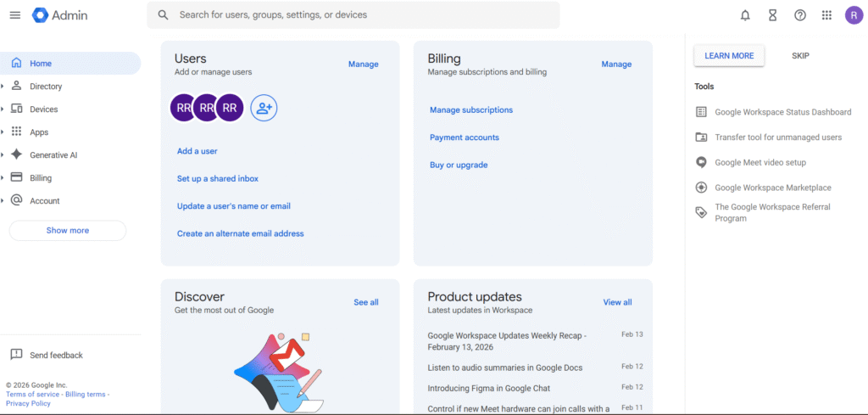Click the Discover Gmail illustration
Viewport: 868px width, 415px height.
point(280,373)
